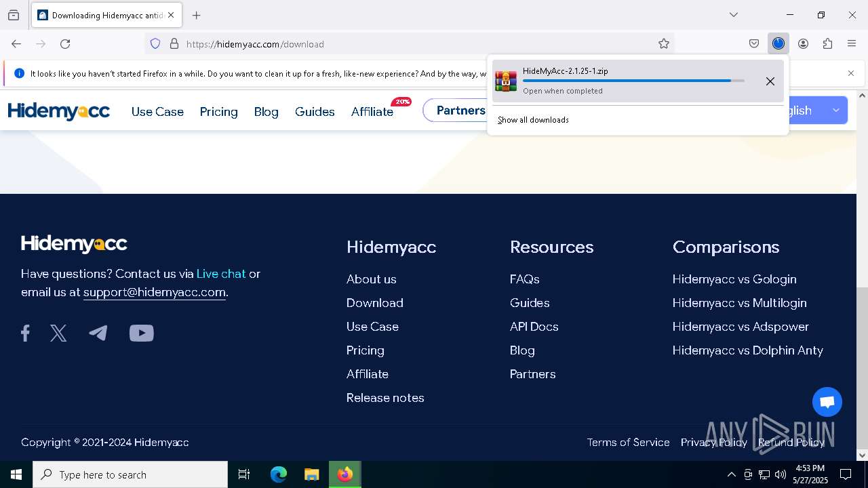Open footer Guides under Resources
The image size is (868, 488).
point(530,303)
